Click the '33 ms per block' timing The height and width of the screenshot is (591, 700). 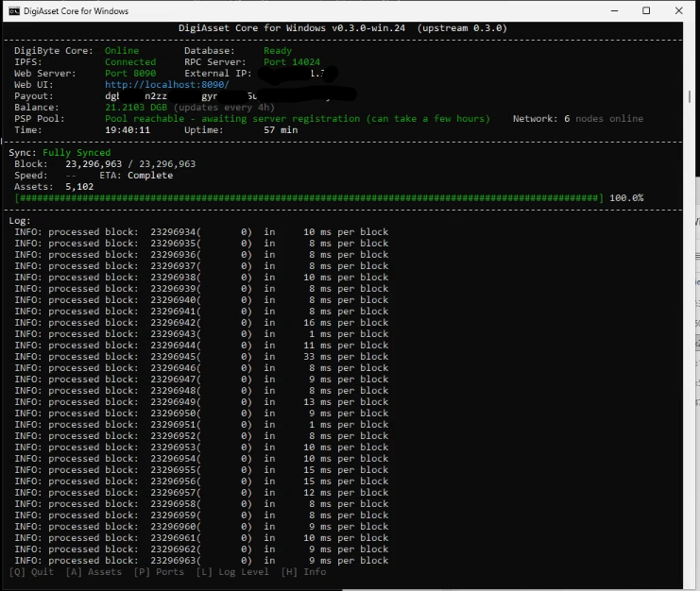point(346,357)
